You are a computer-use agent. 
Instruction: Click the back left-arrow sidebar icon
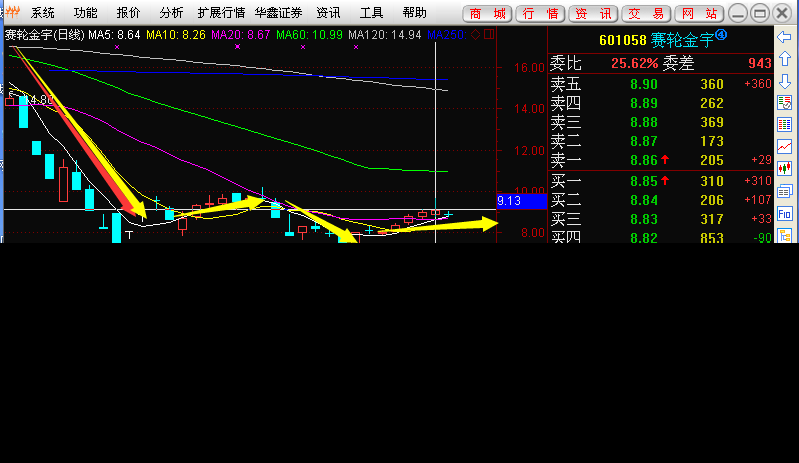coord(784,37)
